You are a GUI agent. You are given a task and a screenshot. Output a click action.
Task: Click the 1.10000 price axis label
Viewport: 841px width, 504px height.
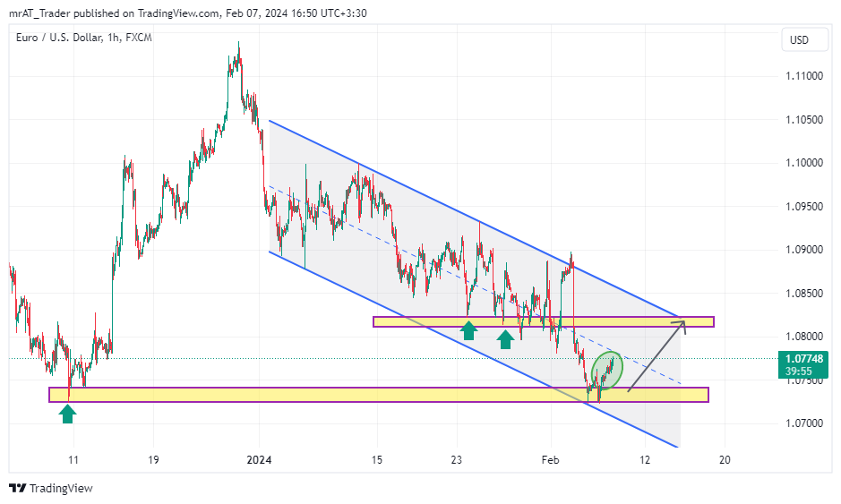(804, 163)
